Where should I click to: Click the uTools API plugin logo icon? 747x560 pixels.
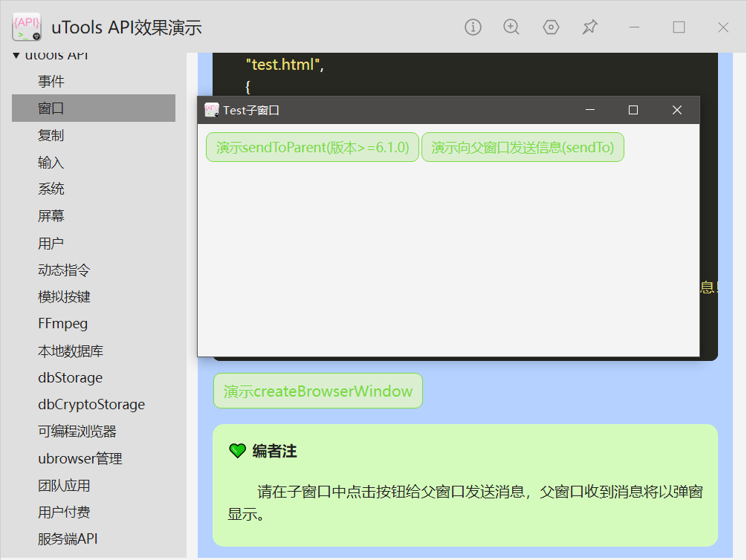coord(27,27)
